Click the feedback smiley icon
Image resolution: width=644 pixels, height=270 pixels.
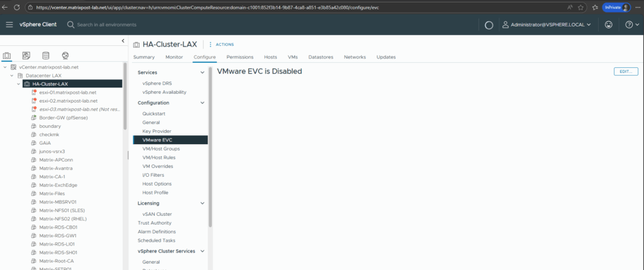coord(609,25)
